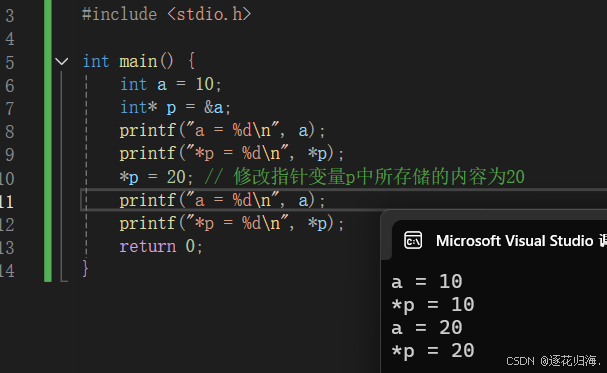The image size is (607, 373).
Task: Place cursor on 'int a = 10;' line
Action: tap(171, 84)
